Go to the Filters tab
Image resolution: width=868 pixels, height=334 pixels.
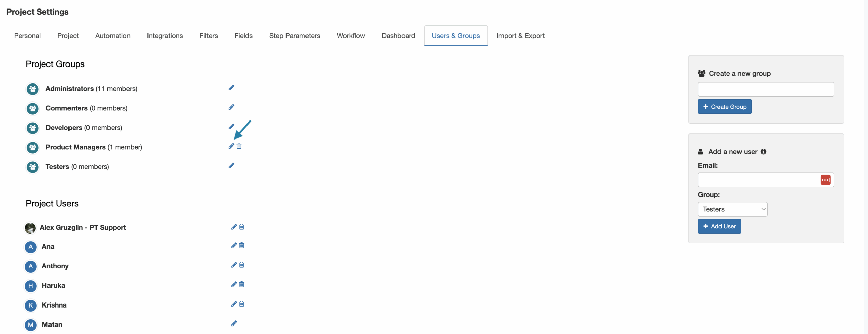click(x=209, y=36)
